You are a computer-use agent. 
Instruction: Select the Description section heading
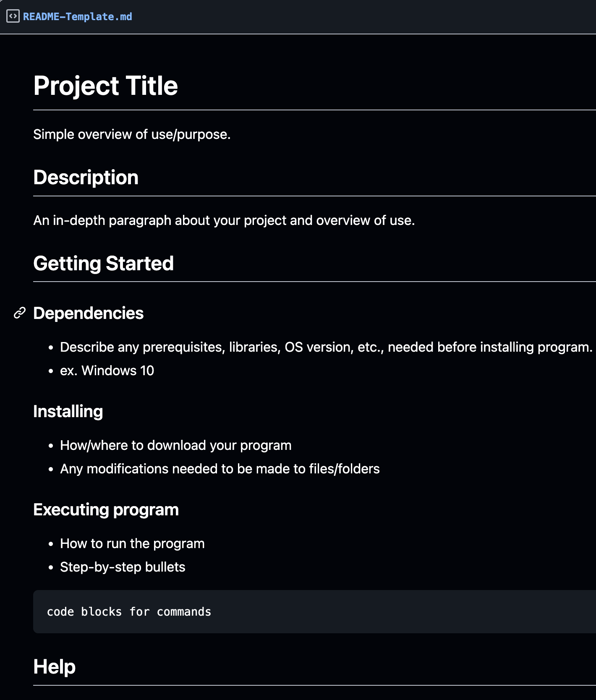click(86, 177)
